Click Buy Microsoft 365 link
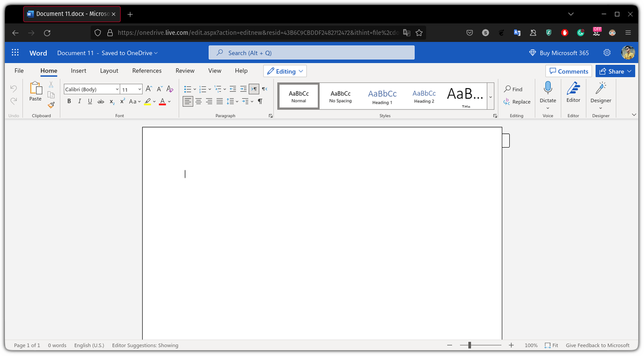Image resolution: width=644 pixels, height=356 pixels. pyautogui.click(x=559, y=53)
